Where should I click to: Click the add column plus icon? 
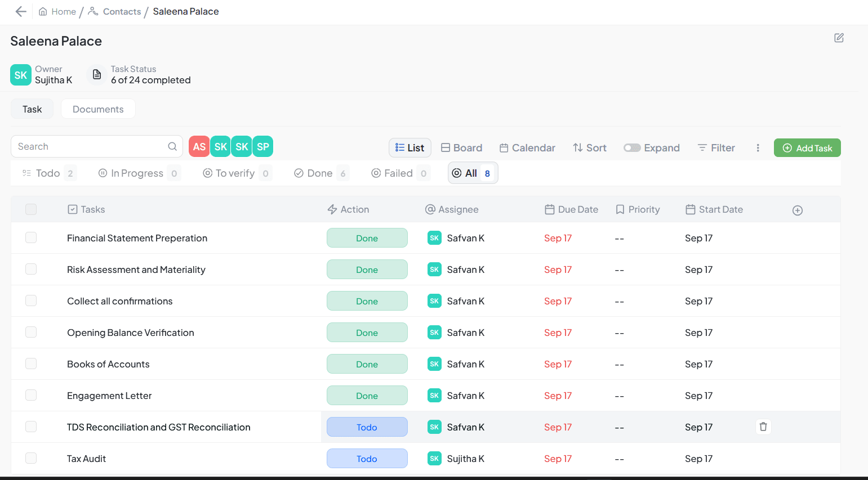[x=797, y=210]
